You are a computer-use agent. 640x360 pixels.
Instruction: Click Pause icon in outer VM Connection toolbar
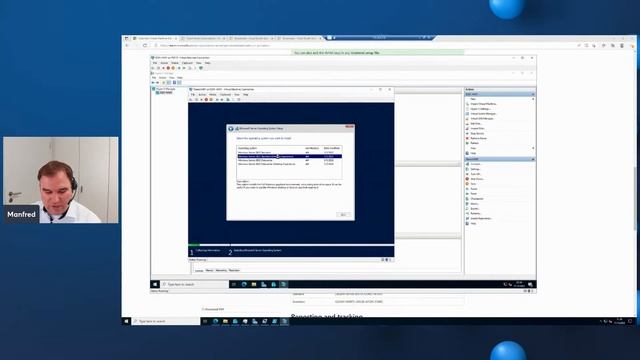point(179,68)
